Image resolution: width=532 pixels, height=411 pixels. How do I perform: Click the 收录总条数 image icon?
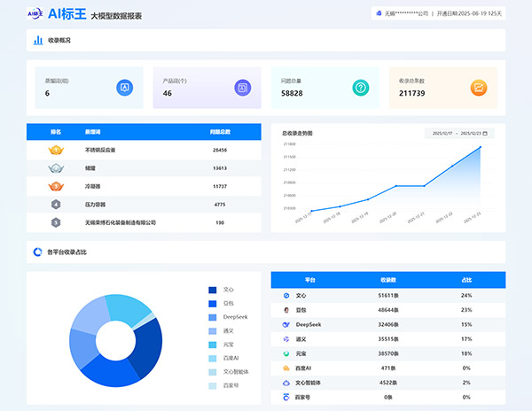point(479,88)
